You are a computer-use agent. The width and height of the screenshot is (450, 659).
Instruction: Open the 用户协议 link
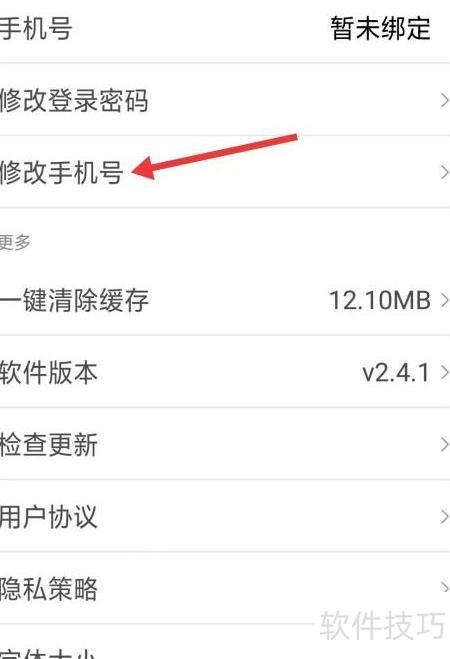pyautogui.click(x=225, y=516)
